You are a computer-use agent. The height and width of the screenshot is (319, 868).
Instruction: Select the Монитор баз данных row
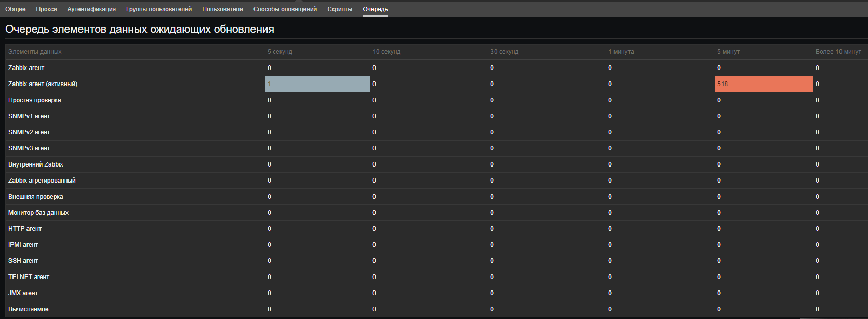click(38, 213)
